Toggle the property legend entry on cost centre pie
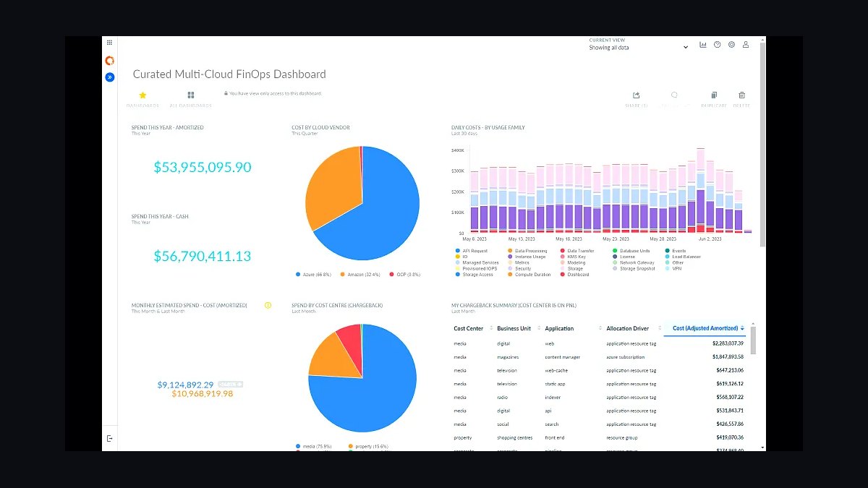The image size is (868, 488). point(368,447)
